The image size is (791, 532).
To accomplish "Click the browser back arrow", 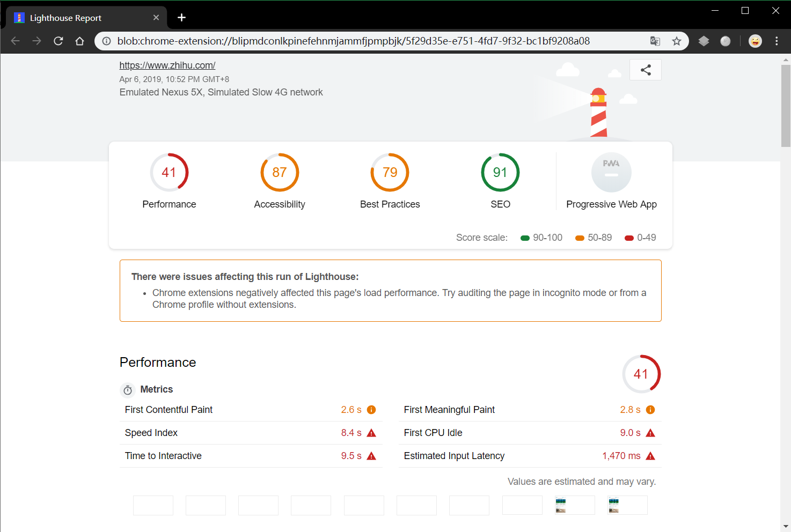I will pos(16,41).
